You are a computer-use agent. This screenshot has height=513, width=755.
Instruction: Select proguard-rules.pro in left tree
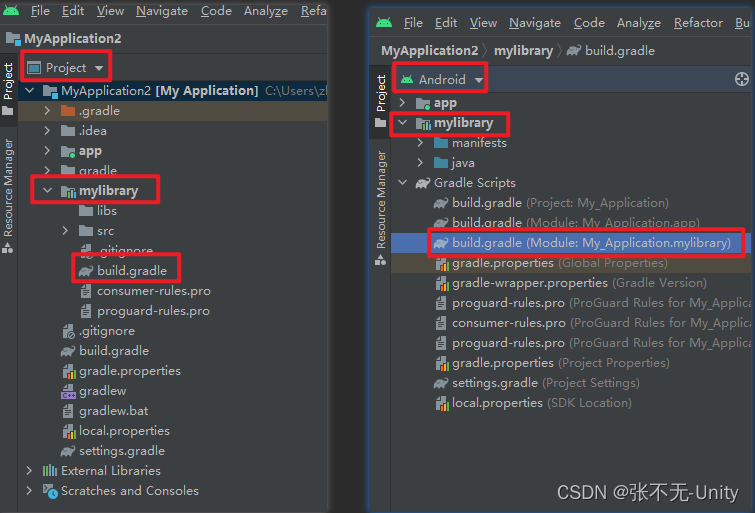(x=146, y=311)
